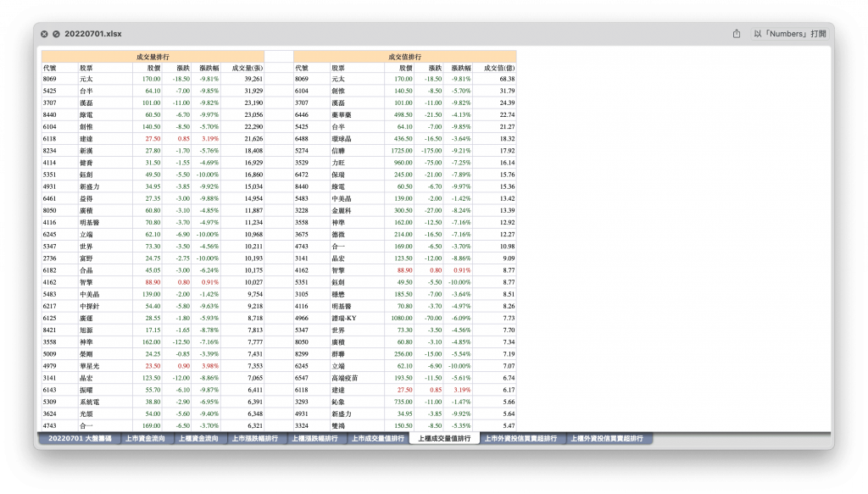Image resolution: width=868 pixels, height=494 pixels.
Task: Click the 成交量(張) column header
Action: click(247, 68)
